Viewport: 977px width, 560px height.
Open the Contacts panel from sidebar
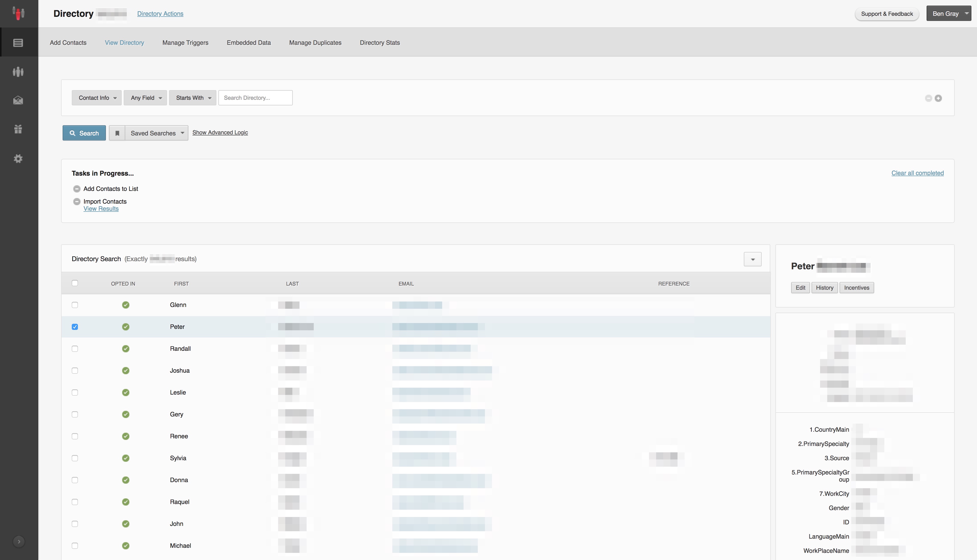click(x=18, y=72)
